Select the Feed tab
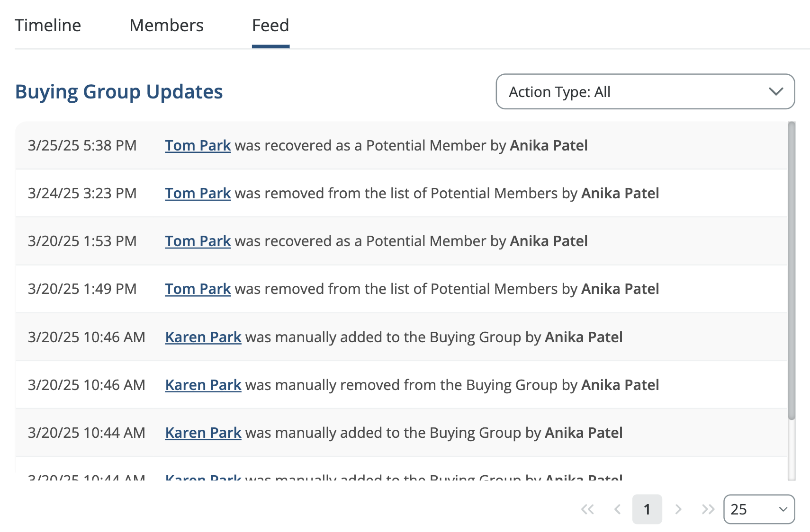The image size is (810, 532). pyautogui.click(x=270, y=25)
